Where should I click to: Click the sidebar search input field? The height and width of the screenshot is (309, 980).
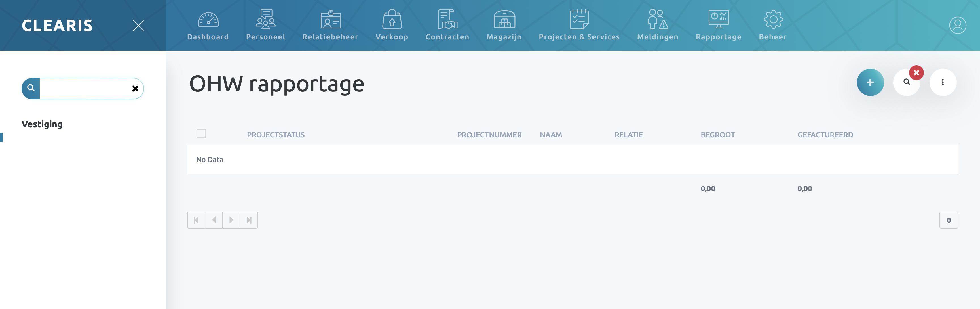(x=85, y=89)
